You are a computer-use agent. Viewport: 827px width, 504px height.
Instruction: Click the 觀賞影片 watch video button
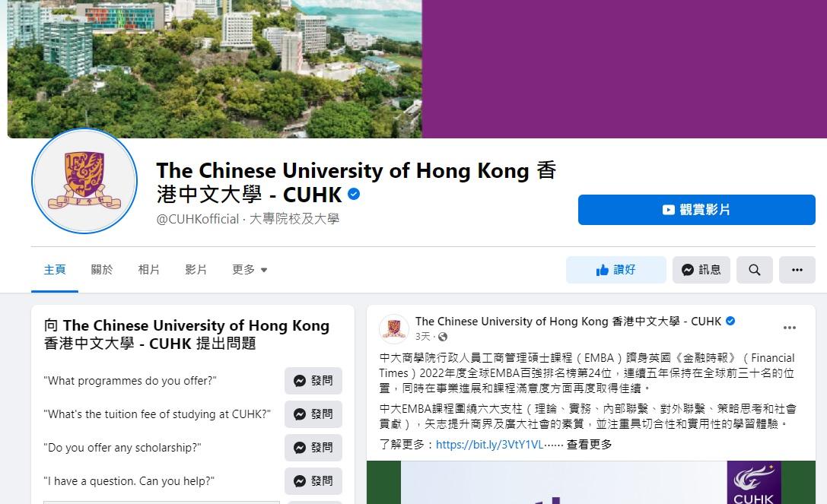click(x=696, y=210)
